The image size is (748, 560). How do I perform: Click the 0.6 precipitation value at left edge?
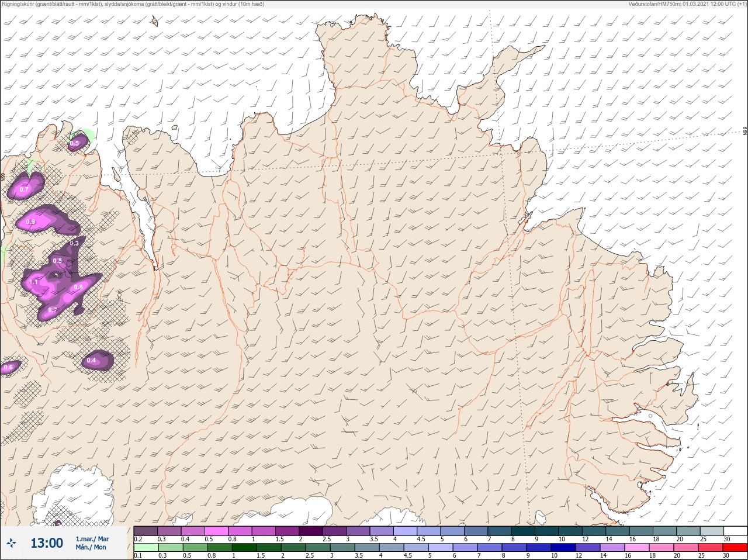point(8,368)
